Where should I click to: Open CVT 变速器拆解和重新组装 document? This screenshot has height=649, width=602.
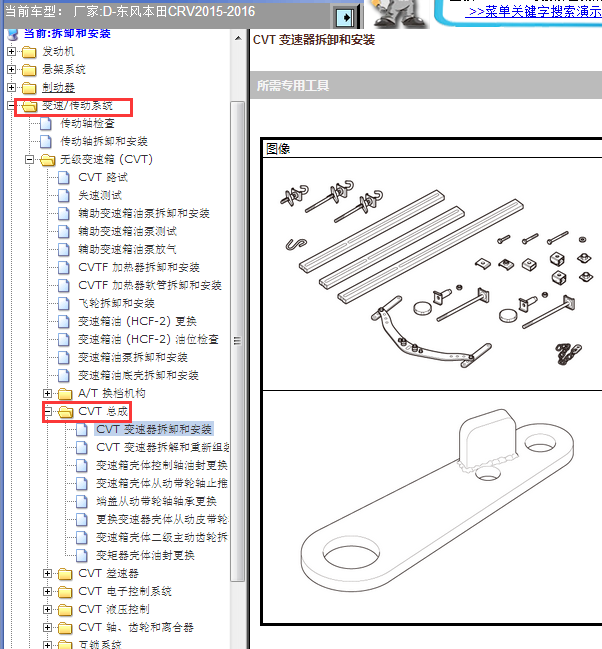(163, 447)
